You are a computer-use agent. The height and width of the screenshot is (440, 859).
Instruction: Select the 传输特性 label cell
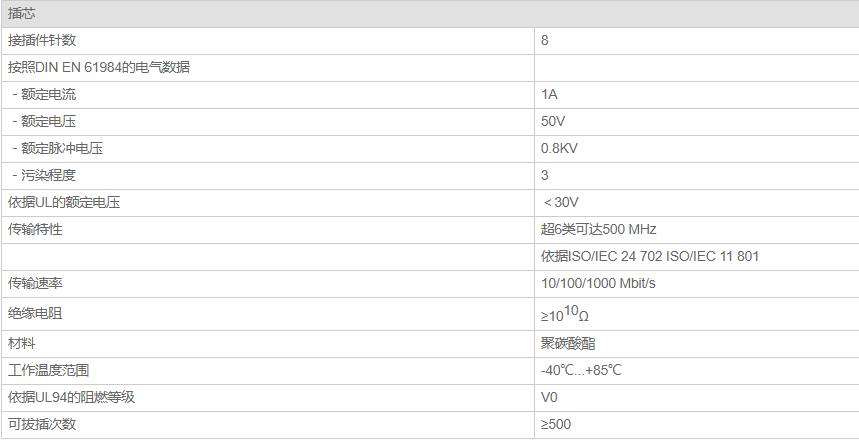click(35, 229)
